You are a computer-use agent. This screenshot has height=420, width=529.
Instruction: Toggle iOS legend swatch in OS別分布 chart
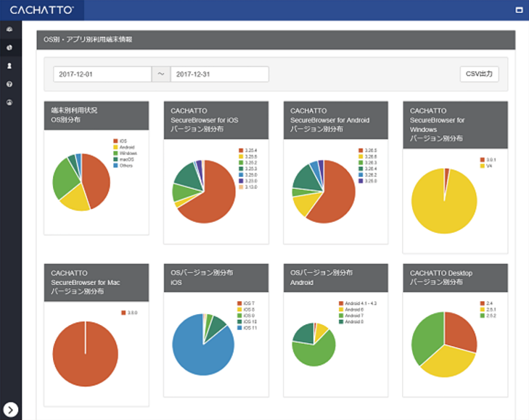(115, 140)
